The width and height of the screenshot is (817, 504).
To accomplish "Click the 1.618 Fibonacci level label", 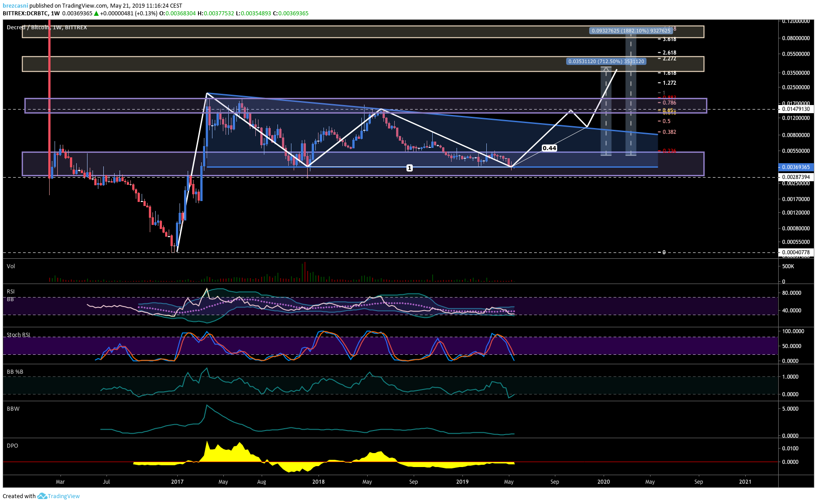I will pos(669,73).
